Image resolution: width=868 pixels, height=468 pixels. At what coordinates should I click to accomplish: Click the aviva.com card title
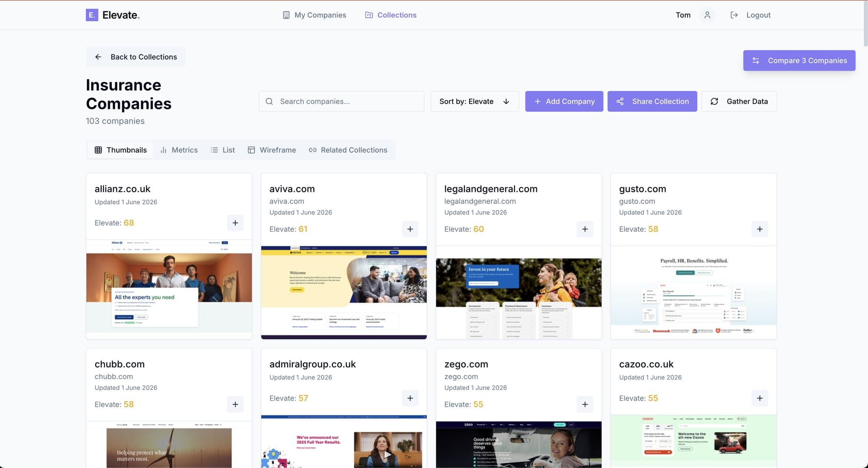coord(292,189)
